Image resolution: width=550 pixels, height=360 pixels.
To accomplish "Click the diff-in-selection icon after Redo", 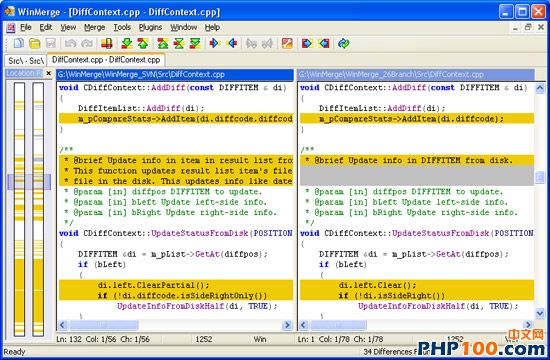I will point(107,44).
